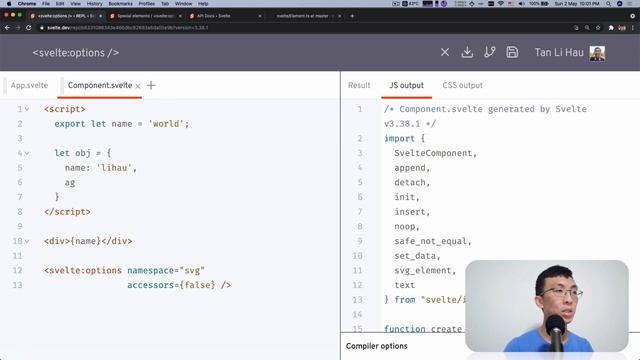Open the Result output tab
640x360 pixels.
pos(359,85)
